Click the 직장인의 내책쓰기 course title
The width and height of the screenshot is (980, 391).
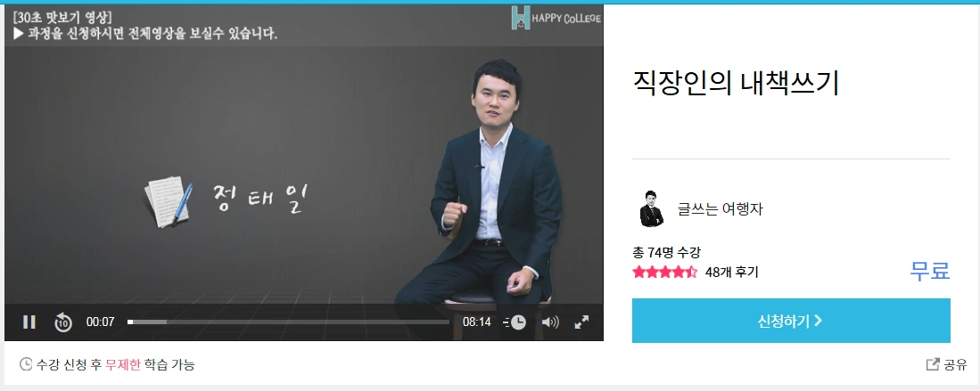point(736,84)
